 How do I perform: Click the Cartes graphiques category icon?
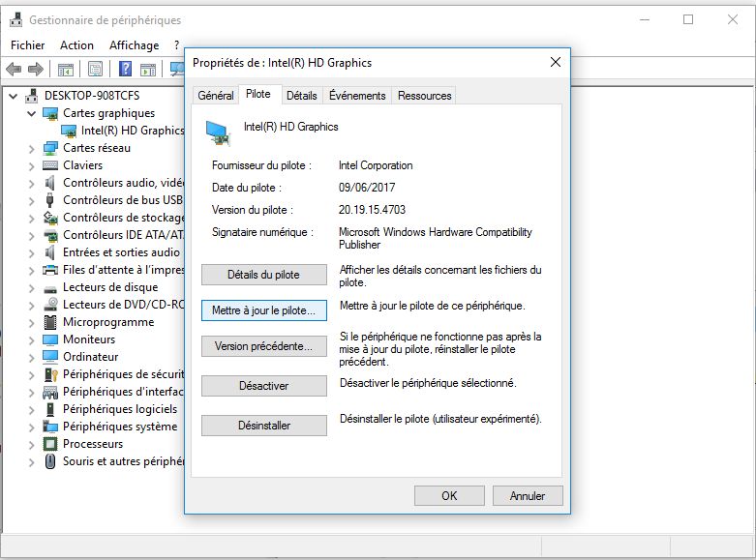pyautogui.click(x=50, y=114)
